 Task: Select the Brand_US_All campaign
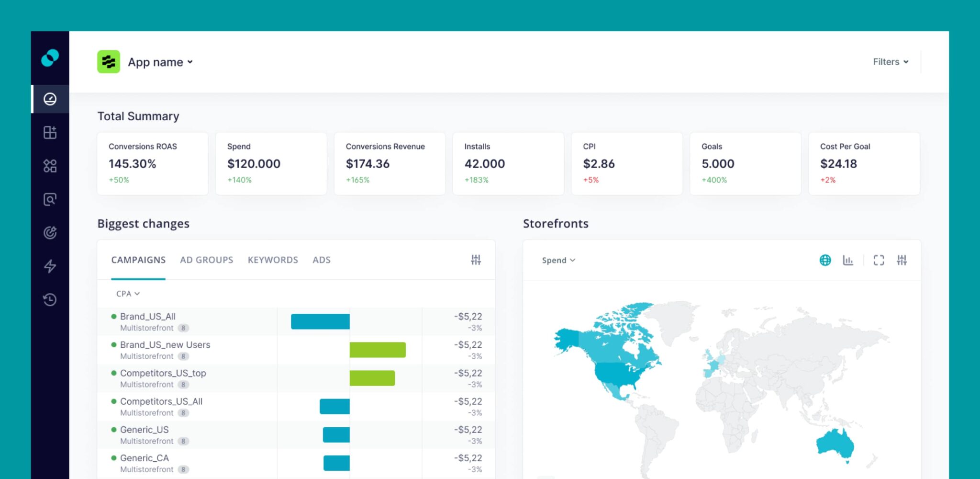(148, 316)
